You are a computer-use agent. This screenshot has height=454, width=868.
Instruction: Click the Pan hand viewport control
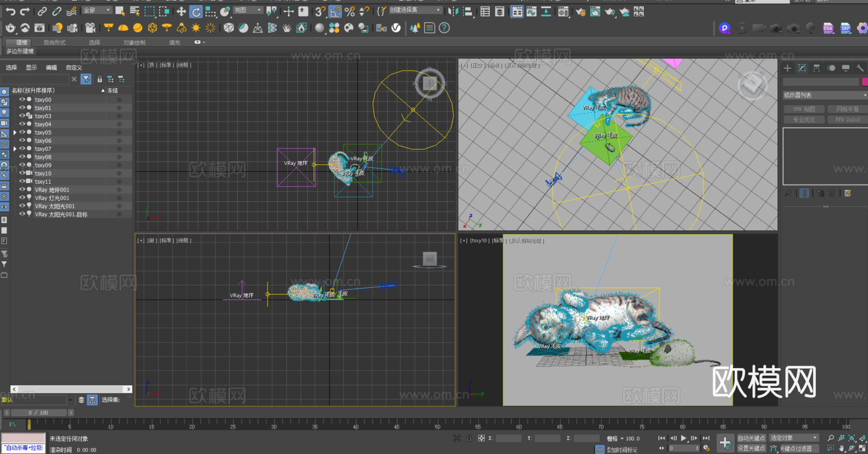click(841, 448)
